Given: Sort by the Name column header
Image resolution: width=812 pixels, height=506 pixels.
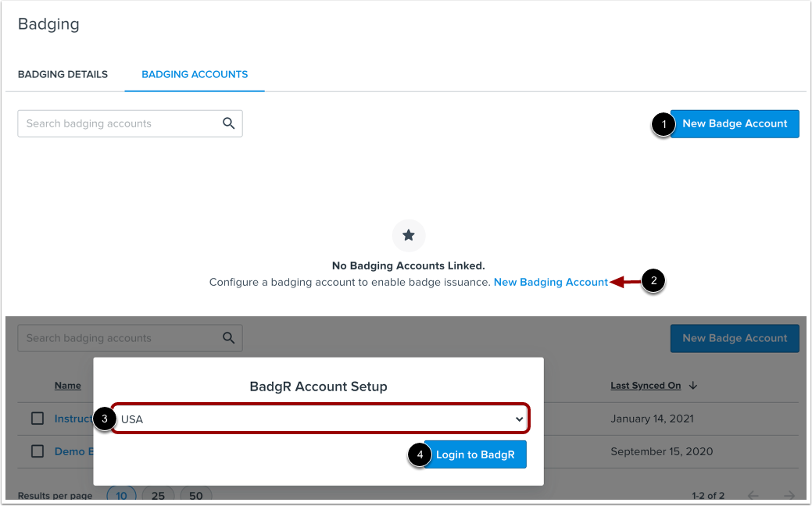Looking at the screenshot, I should [68, 386].
